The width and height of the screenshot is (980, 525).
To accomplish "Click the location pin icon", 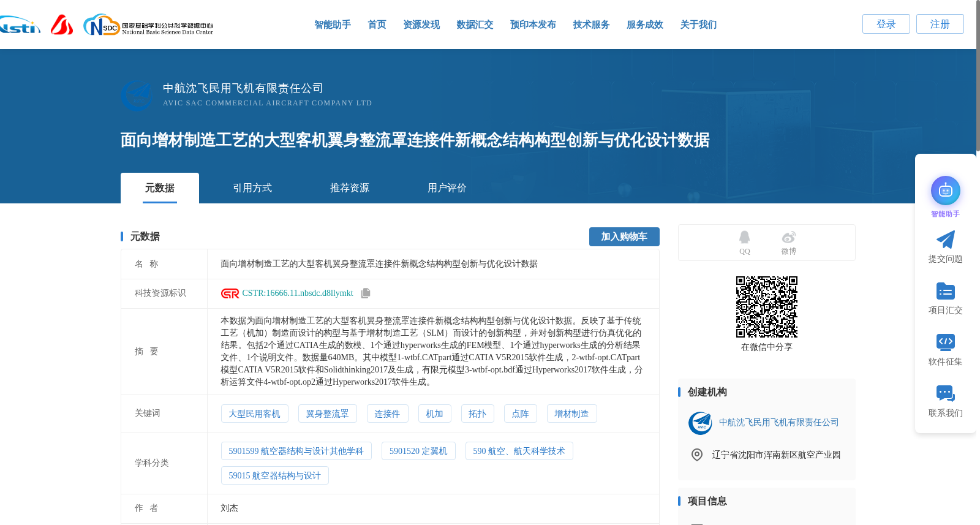I will 696,455.
